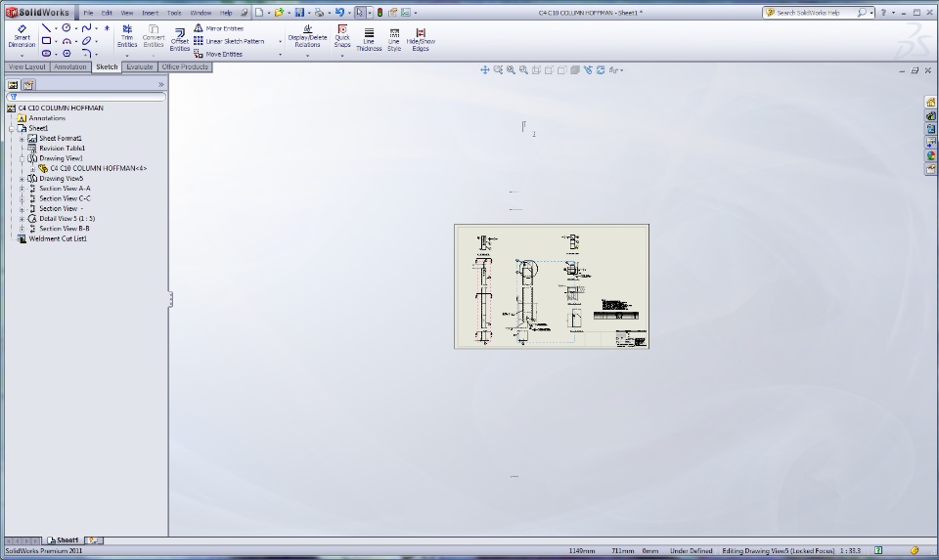Viewport: 939px width, 560px height.
Task: Pick the Straight Slot tool
Action: 46,53
